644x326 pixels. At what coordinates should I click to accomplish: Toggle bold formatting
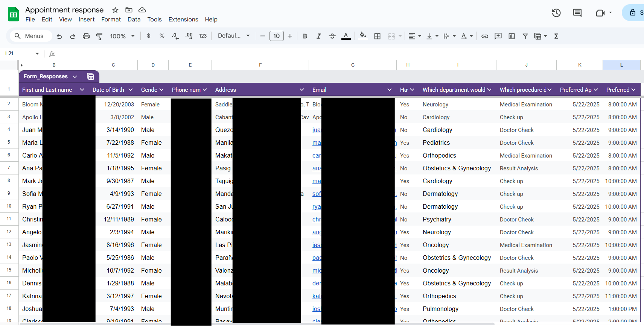305,36
